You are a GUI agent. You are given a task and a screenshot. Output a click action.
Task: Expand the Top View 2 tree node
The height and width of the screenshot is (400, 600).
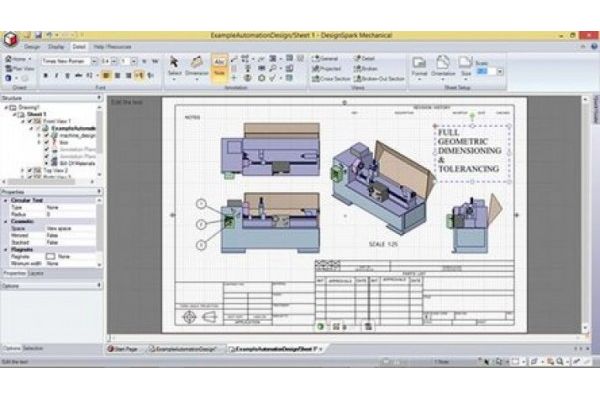point(23,170)
